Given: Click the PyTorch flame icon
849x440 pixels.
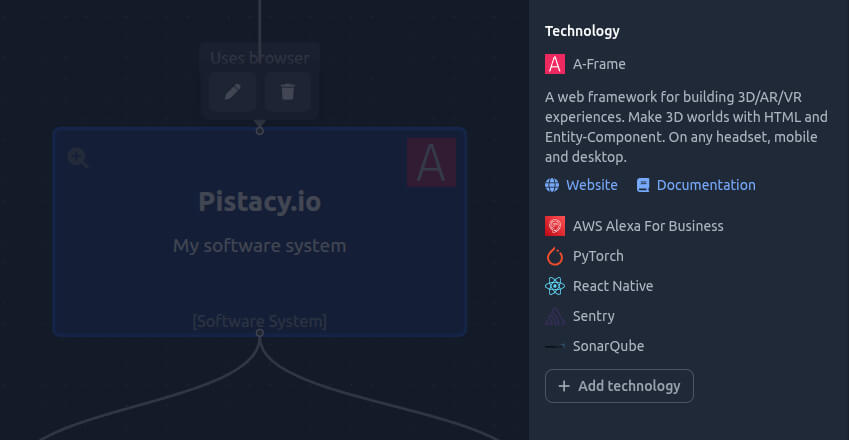Looking at the screenshot, I should [554, 256].
